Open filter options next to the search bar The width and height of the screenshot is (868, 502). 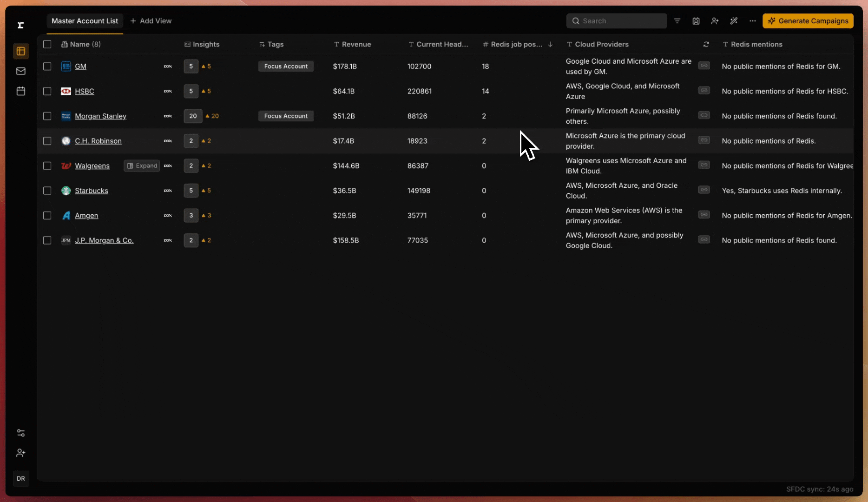(677, 21)
